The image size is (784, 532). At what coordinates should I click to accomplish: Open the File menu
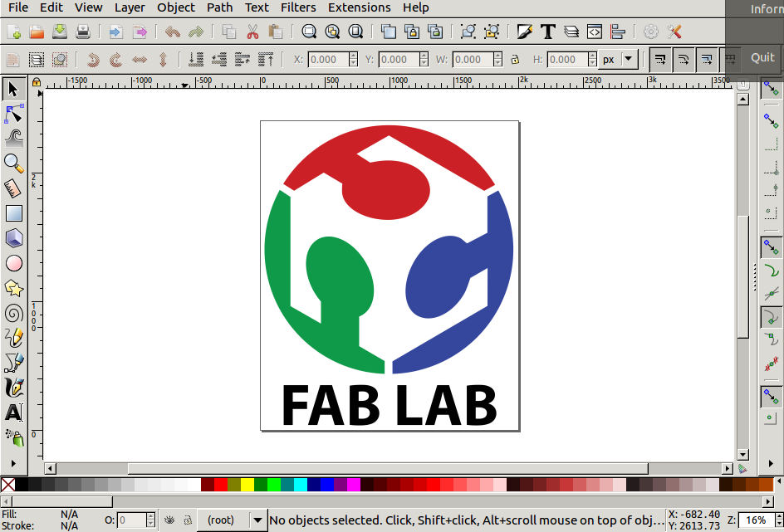18,7
